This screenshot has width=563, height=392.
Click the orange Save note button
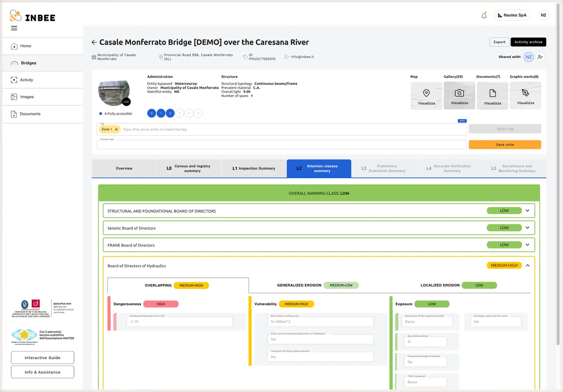(x=505, y=145)
